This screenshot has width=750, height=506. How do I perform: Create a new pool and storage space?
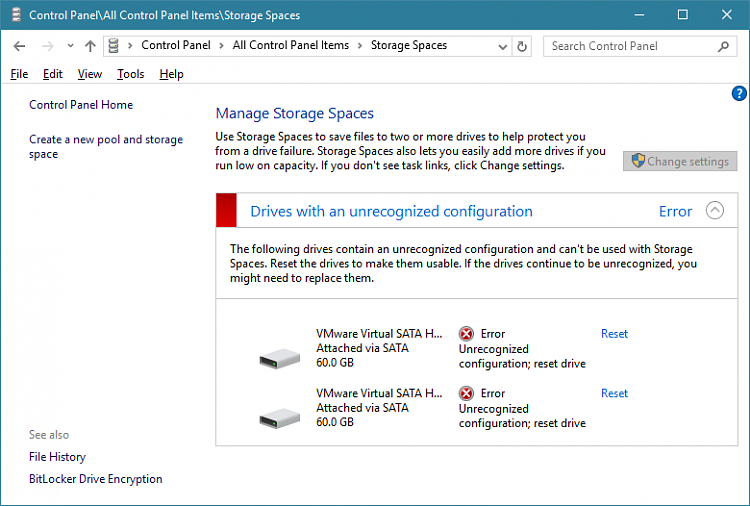pos(106,146)
